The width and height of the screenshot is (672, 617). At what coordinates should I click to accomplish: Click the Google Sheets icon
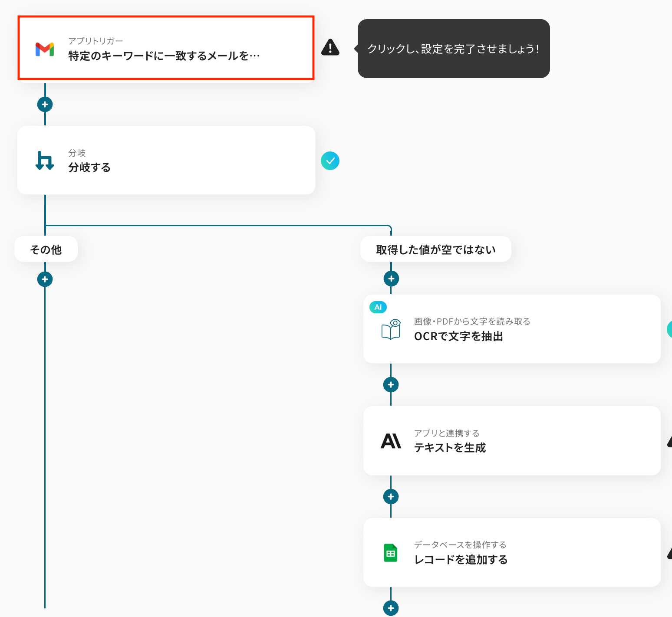[x=391, y=553]
